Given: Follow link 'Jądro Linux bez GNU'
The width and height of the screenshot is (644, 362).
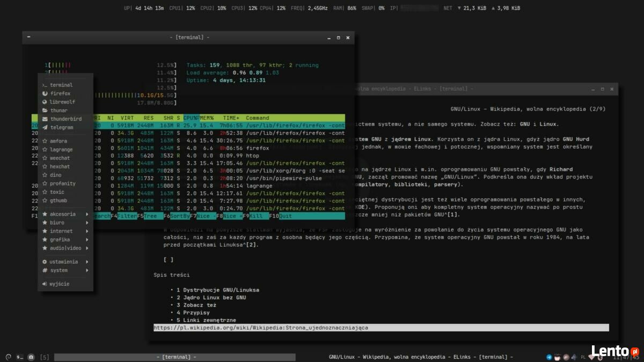Looking at the screenshot, I should point(215,298).
